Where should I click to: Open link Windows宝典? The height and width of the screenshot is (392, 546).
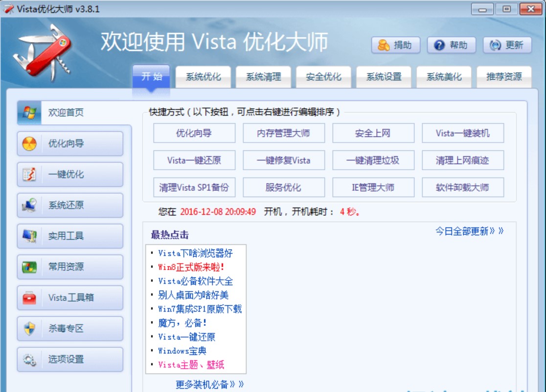182,351
